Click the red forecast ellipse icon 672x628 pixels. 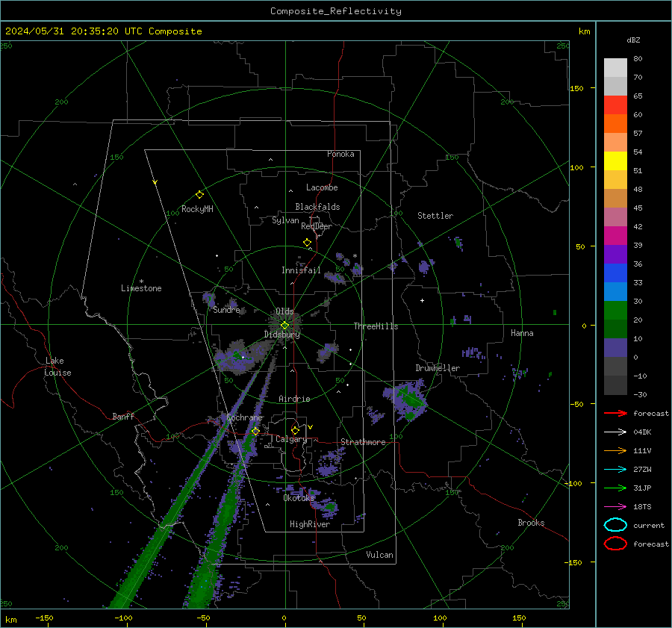pyautogui.click(x=615, y=544)
